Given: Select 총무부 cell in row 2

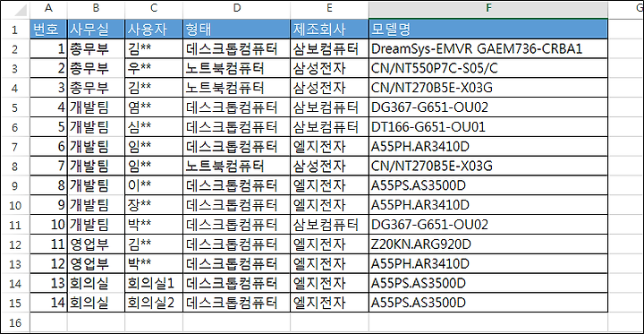Looking at the screenshot, I should coord(96,49).
